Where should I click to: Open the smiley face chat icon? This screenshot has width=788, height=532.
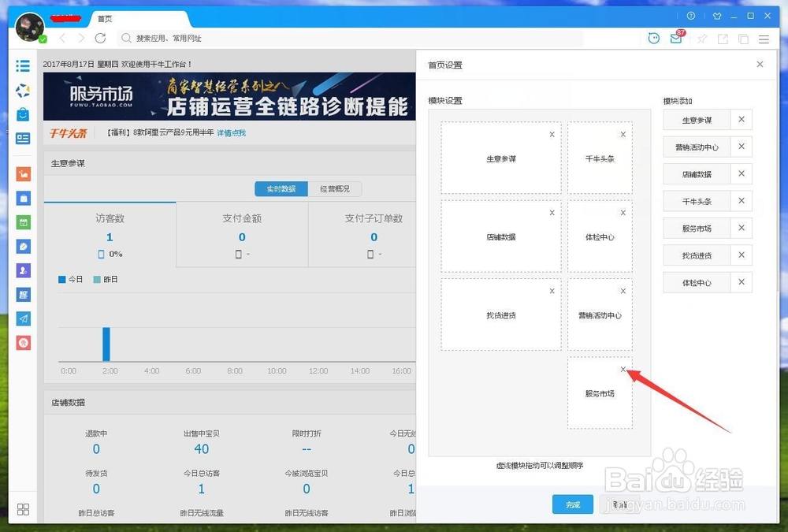point(654,38)
